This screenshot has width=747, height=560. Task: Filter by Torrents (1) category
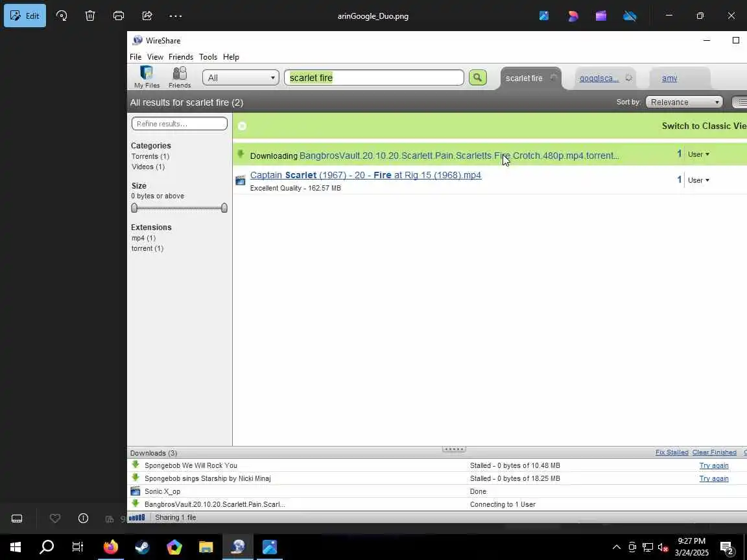tap(150, 156)
